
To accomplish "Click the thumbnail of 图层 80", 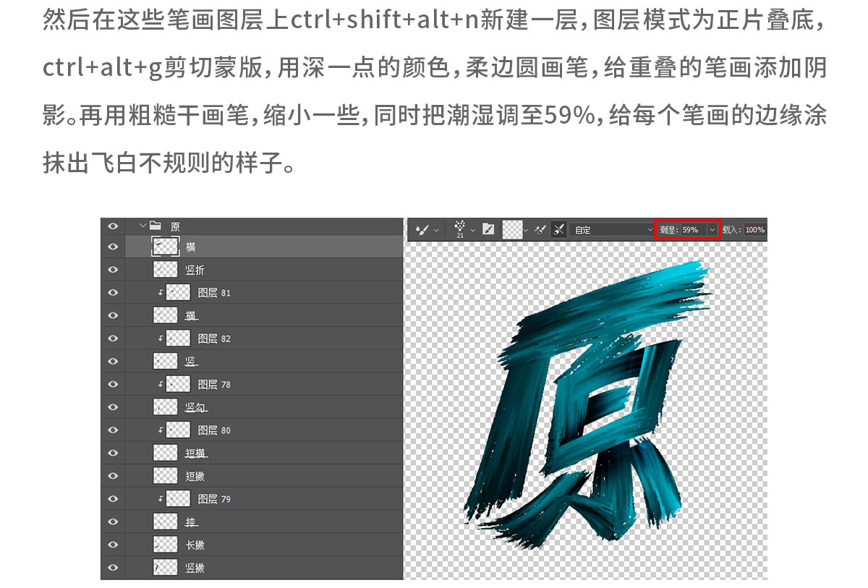I will pos(178,430).
